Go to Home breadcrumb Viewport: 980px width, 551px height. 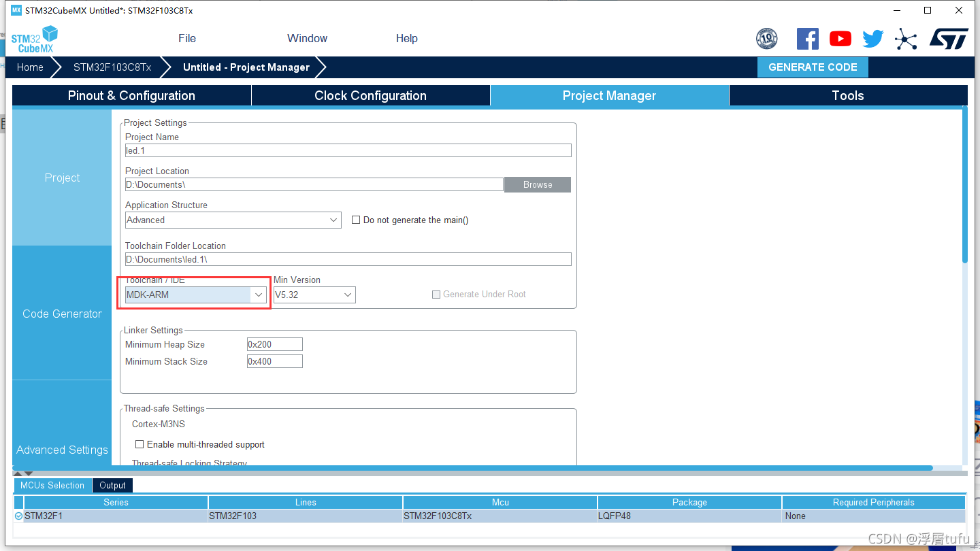[x=30, y=67]
